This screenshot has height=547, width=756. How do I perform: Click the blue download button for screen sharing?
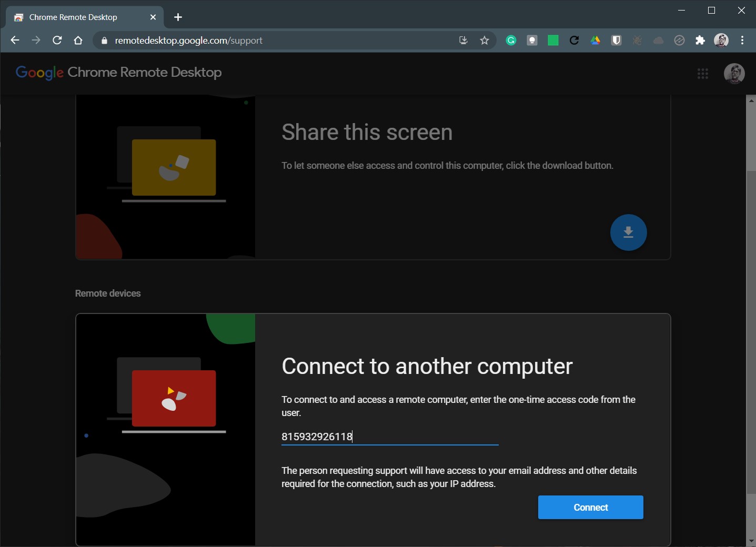point(628,232)
